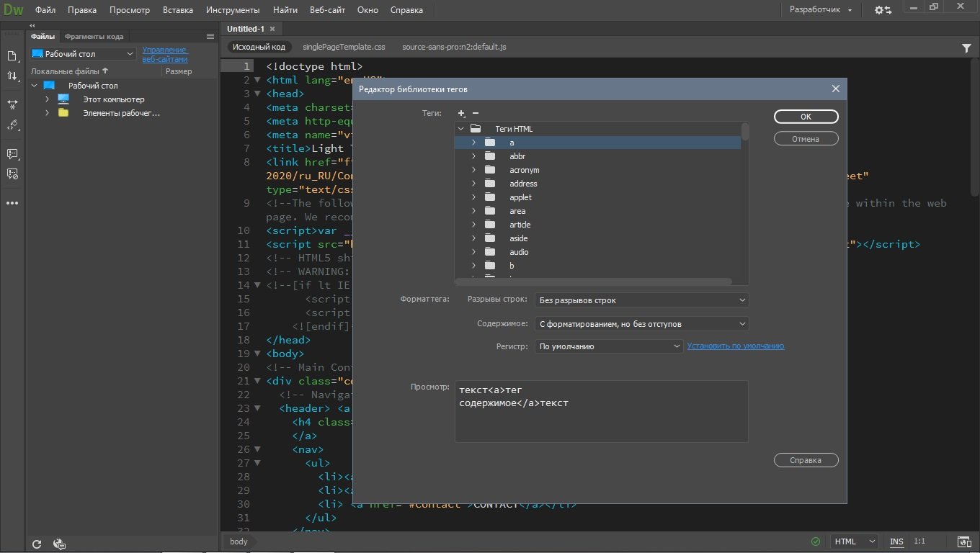Click the plus icon to add tags

tap(462, 114)
